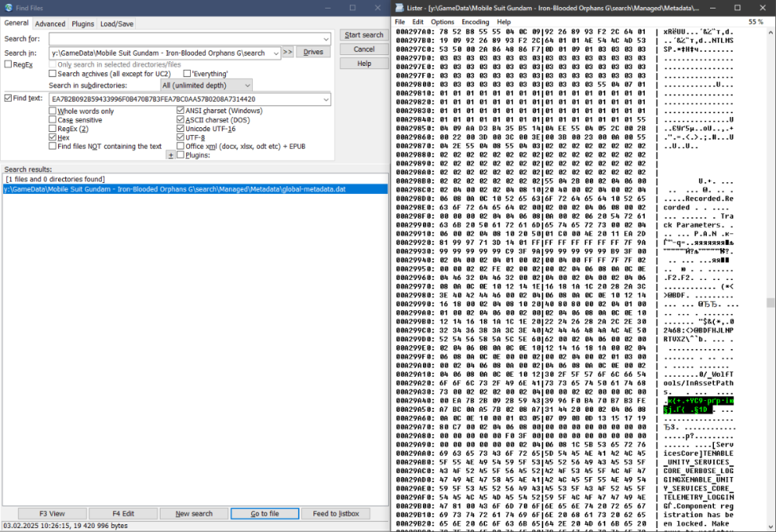Toggle ANSI charset (Windows) option

click(x=181, y=110)
